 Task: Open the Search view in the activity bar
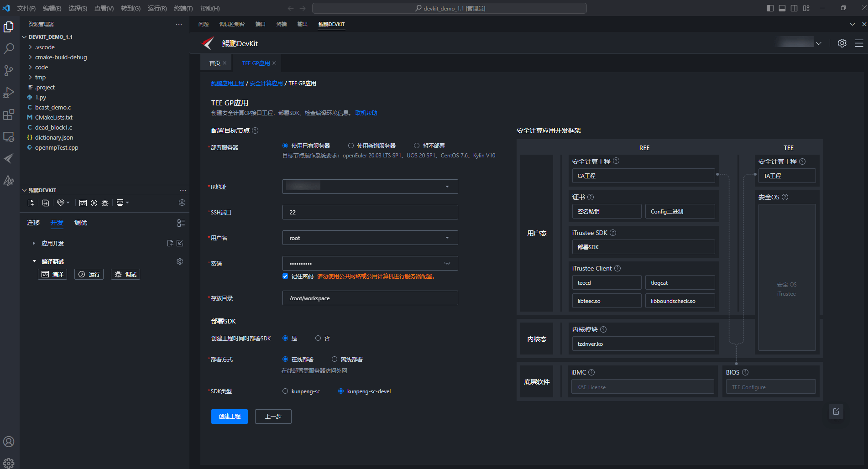(9, 49)
